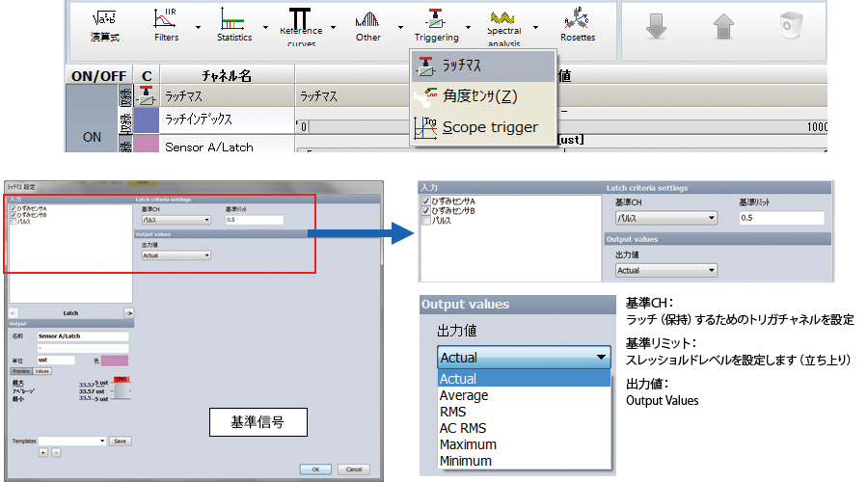
Task: Select AC RMS from the output values list
Action: tap(524, 428)
